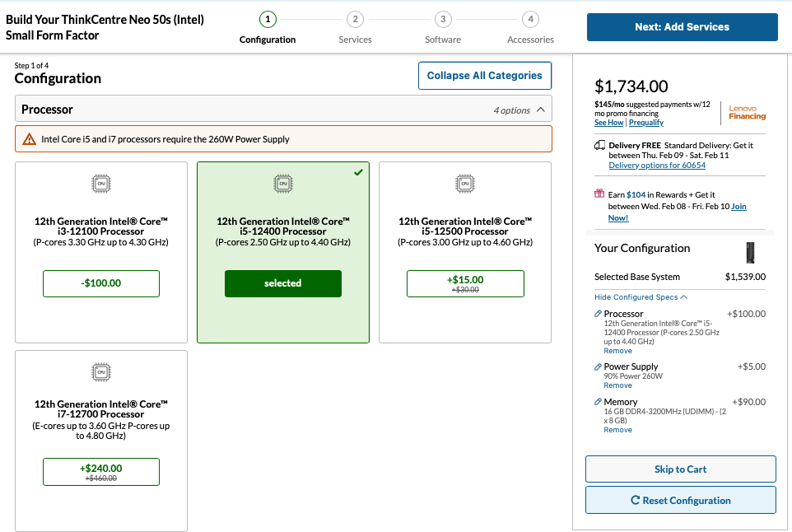792x532 pixels.
Task: Click Next: Add Services button
Action: coord(682,27)
